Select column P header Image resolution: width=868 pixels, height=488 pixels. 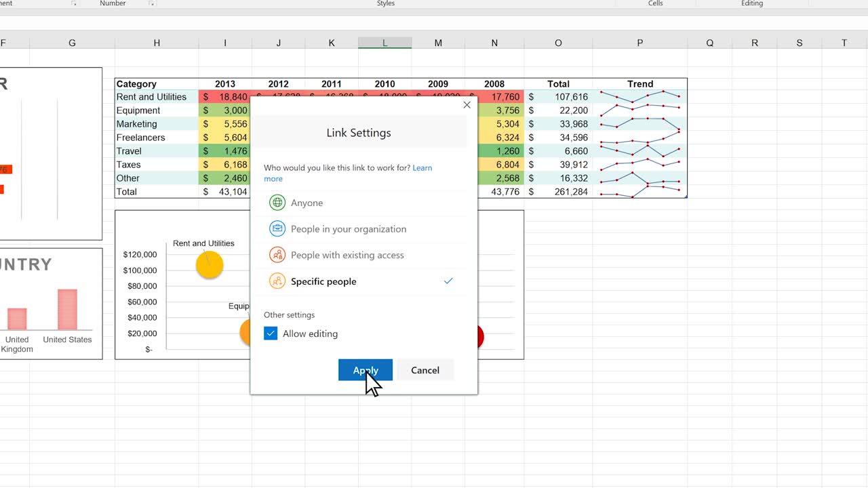pyautogui.click(x=640, y=43)
